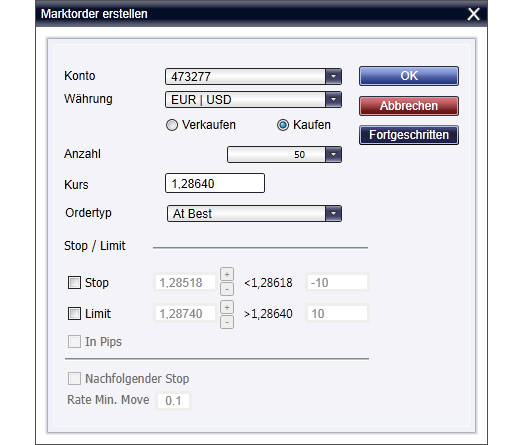This screenshot has height=445, width=523.
Task: Decrease Stop price with minus button
Action: point(227,289)
